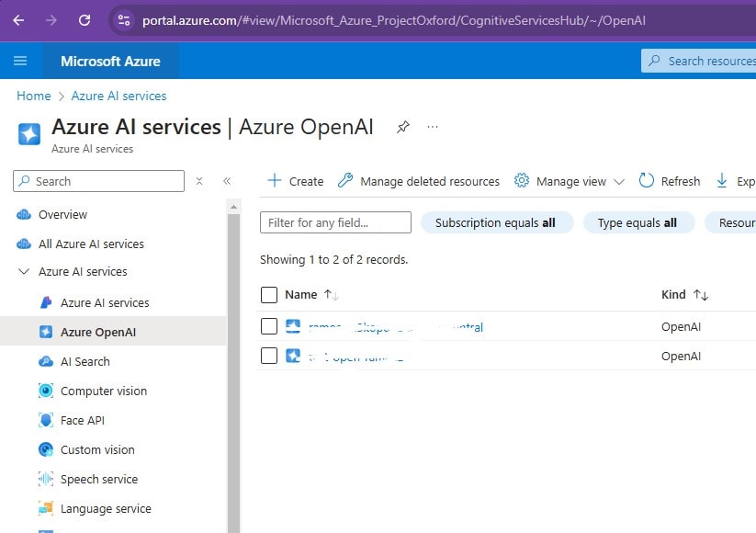The height and width of the screenshot is (533, 756).
Task: Click the second row's OpenAI kind cell
Action: coord(681,357)
